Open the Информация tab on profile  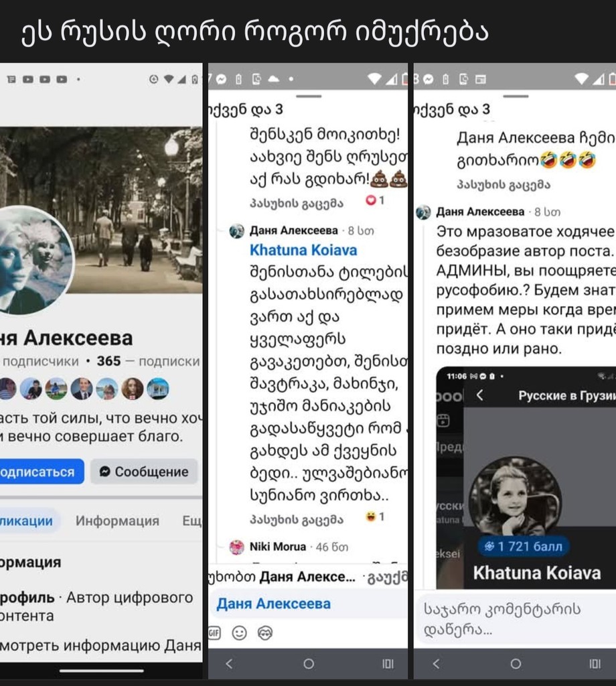point(117,521)
